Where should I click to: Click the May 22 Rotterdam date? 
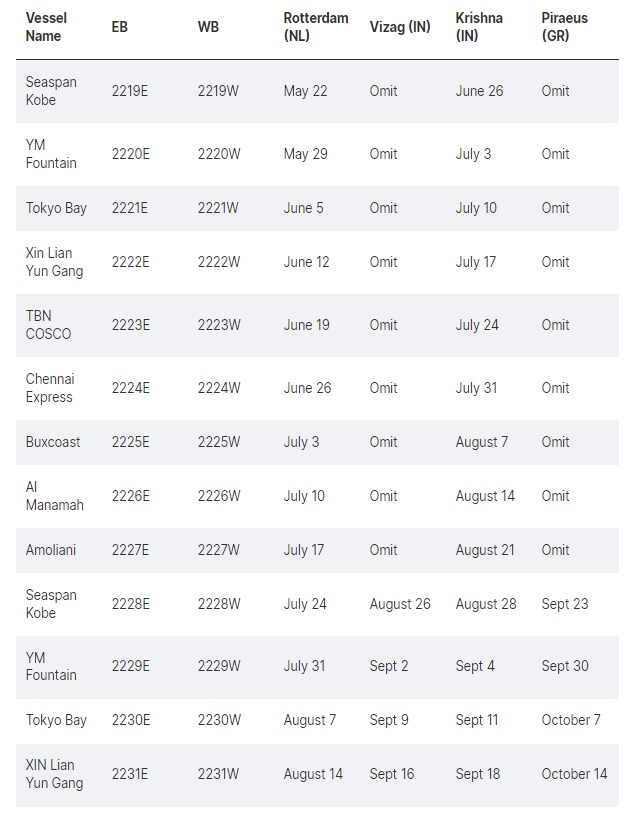pyautogui.click(x=305, y=91)
